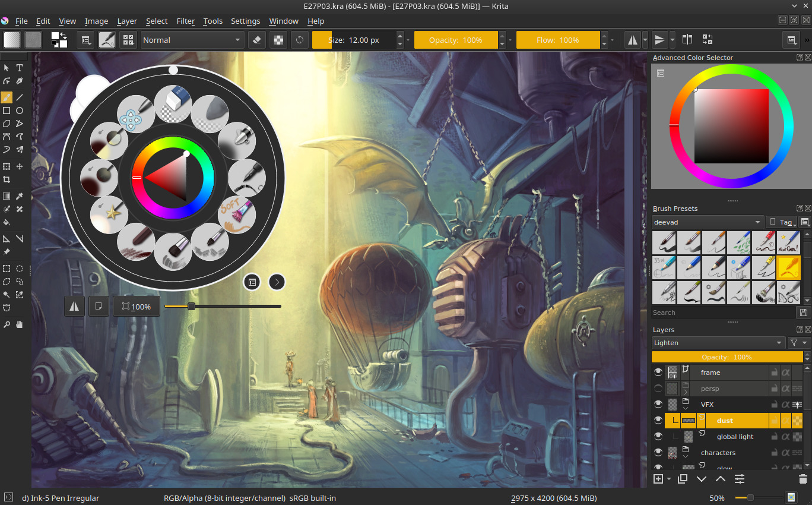Pick the Crop tool
The image size is (812, 505).
[x=7, y=179]
